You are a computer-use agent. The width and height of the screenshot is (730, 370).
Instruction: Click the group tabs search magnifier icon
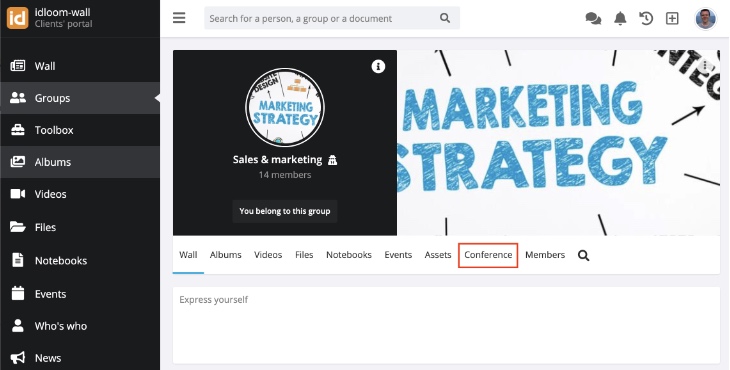[x=583, y=255]
